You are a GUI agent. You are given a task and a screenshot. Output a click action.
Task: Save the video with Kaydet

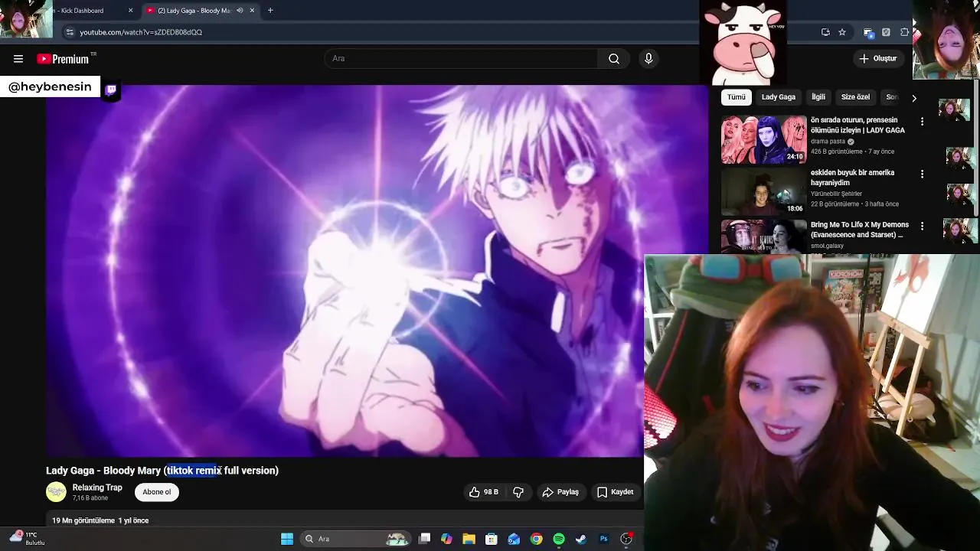tap(616, 492)
